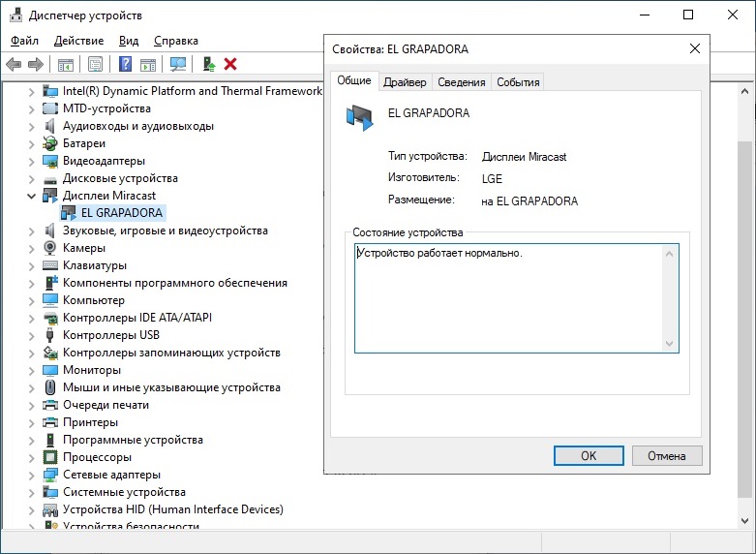Click the Update driver toolbar icon
This screenshot has height=554, width=756.
coord(208,64)
